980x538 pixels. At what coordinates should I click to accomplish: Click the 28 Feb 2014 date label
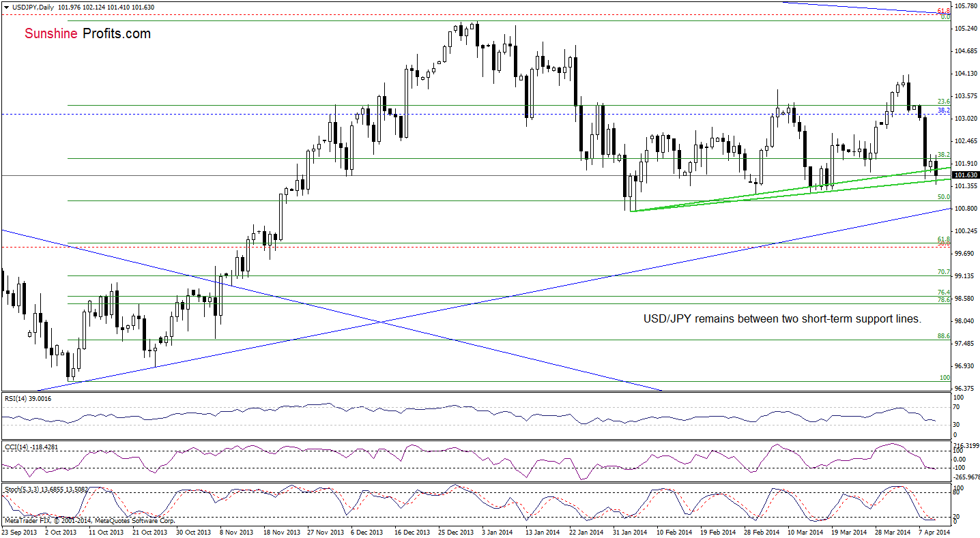click(762, 532)
